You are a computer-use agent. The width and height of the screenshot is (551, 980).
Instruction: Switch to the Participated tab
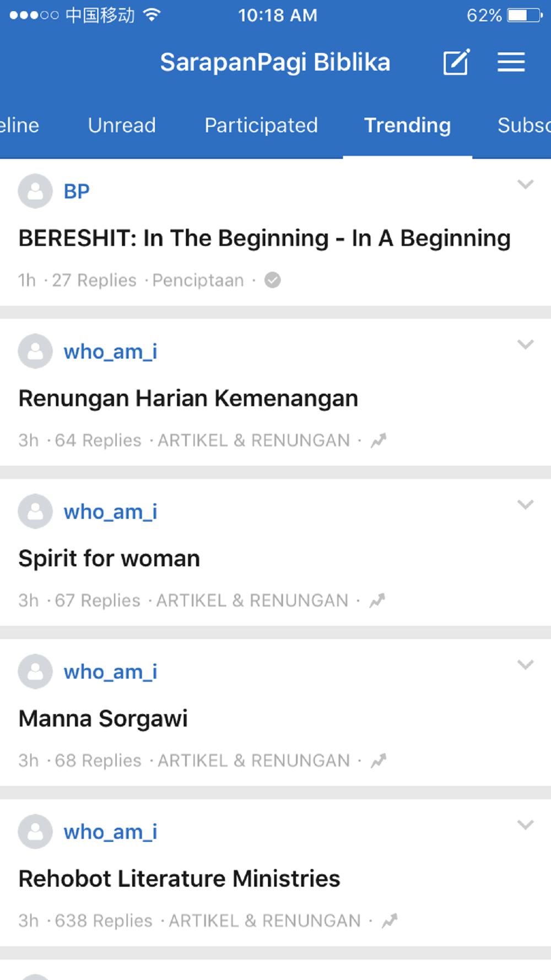coord(261,125)
